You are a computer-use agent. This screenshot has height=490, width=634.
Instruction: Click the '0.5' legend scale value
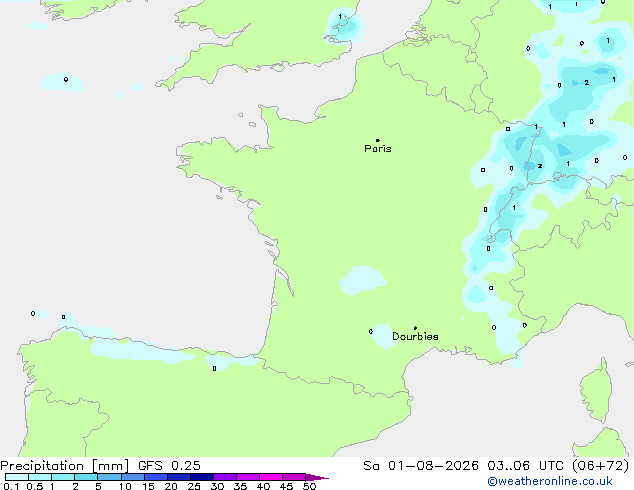(35, 486)
